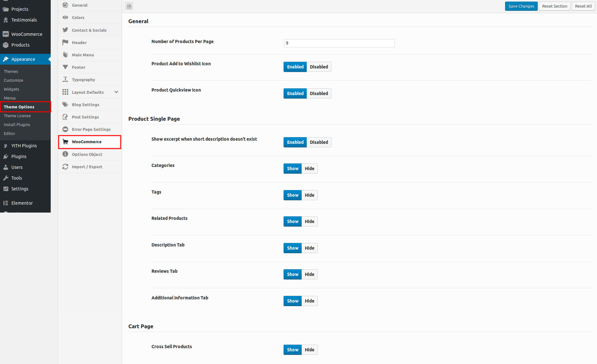Set Product Quickview Icon to Disabled

[x=319, y=93]
